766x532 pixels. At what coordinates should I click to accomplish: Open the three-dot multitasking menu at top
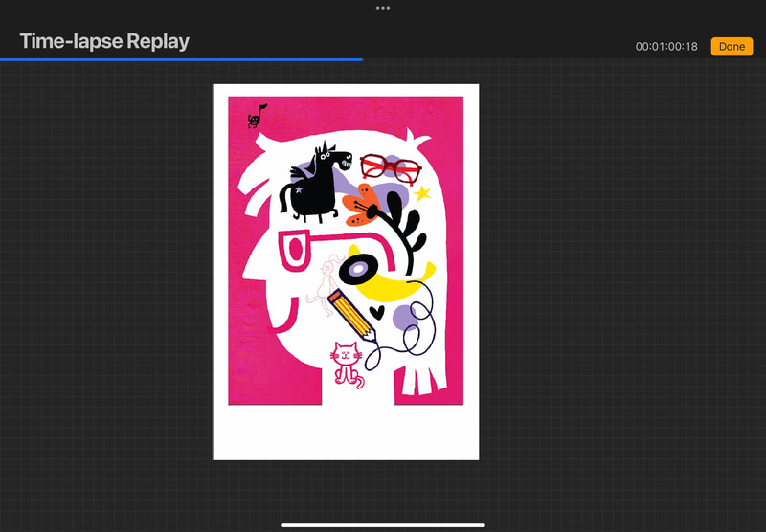coord(383,8)
